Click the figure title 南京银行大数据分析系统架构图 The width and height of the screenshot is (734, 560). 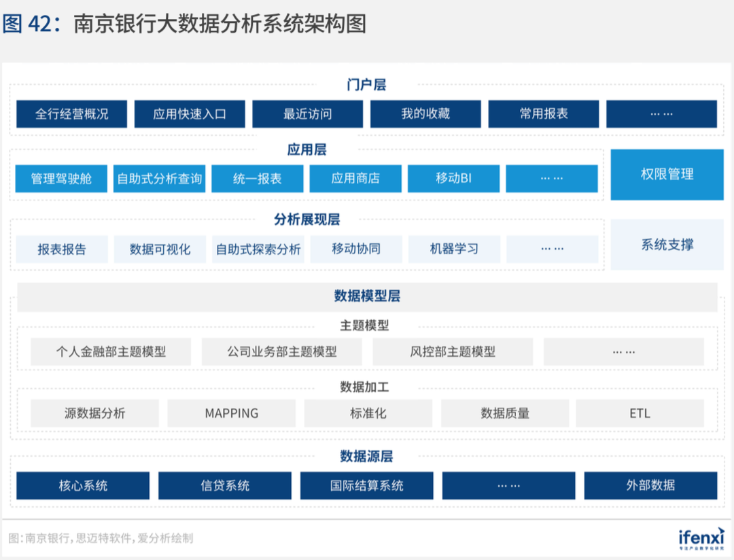point(220,24)
